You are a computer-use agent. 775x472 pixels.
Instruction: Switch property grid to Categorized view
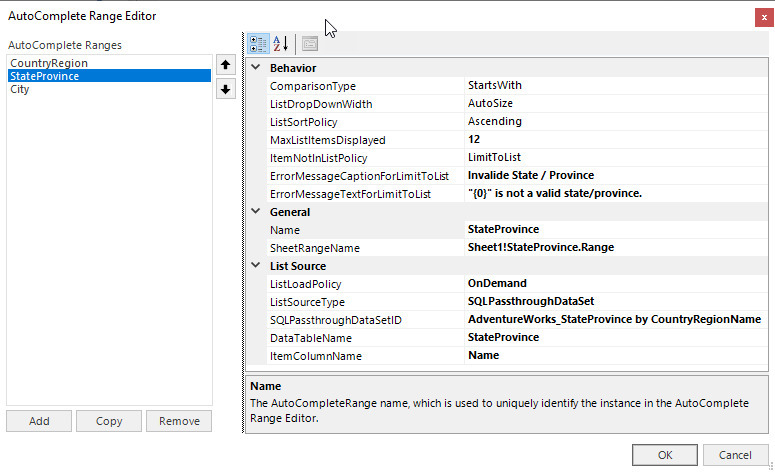(258, 44)
